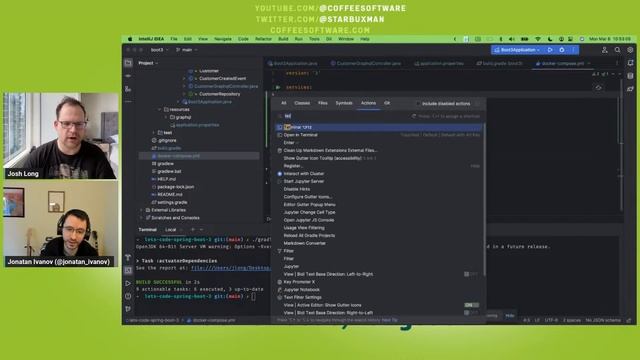This screenshot has height=360, width=640.
Task: Toggle Include disabled actions checkbox
Action: [x=418, y=104]
